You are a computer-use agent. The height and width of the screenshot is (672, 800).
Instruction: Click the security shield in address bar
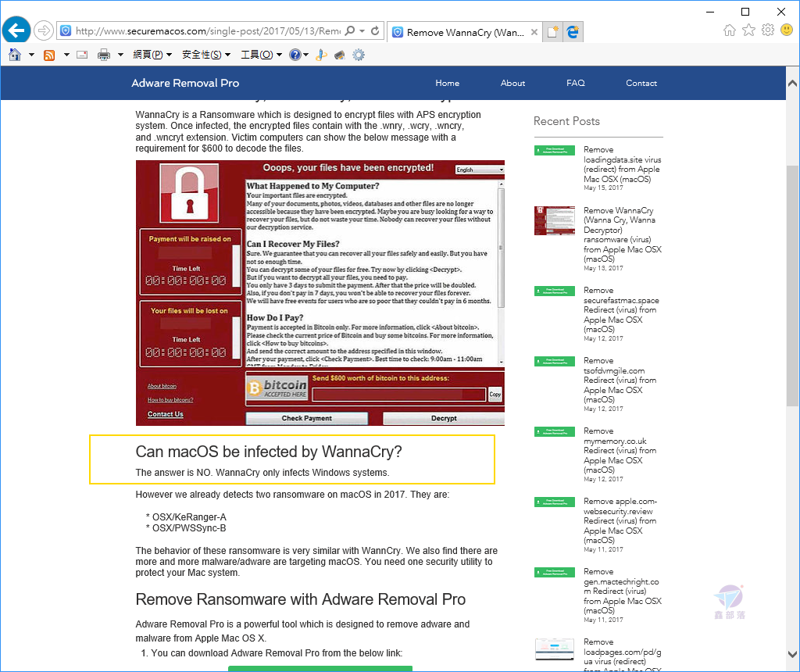tap(66, 31)
